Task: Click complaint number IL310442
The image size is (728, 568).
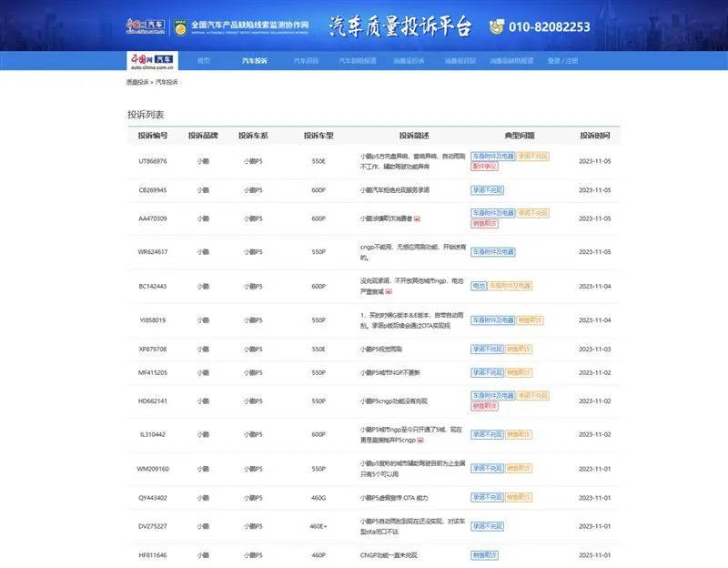Action: (x=153, y=434)
